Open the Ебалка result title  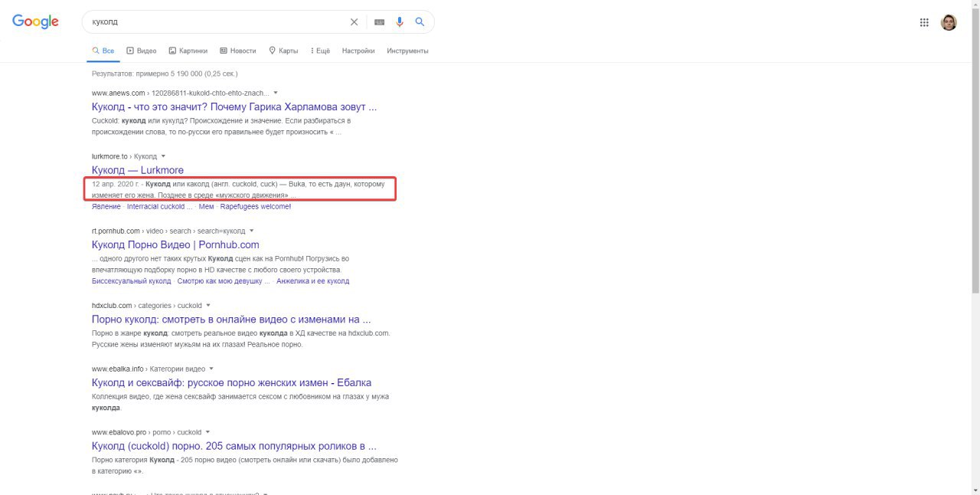[231, 382]
